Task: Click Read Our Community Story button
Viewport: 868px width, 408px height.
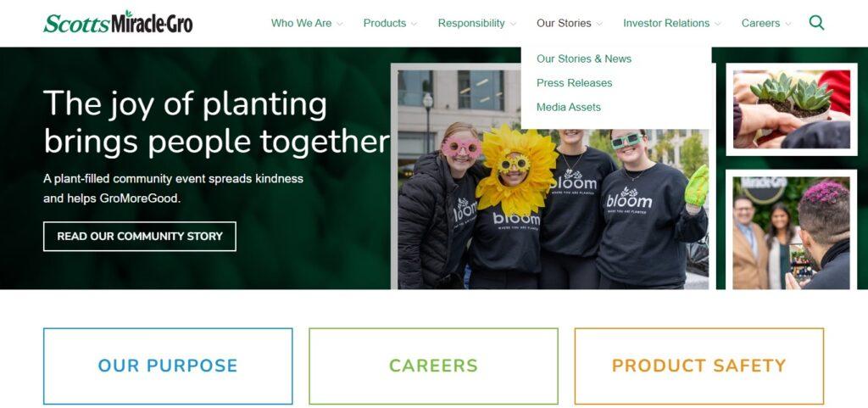Action: [140, 237]
